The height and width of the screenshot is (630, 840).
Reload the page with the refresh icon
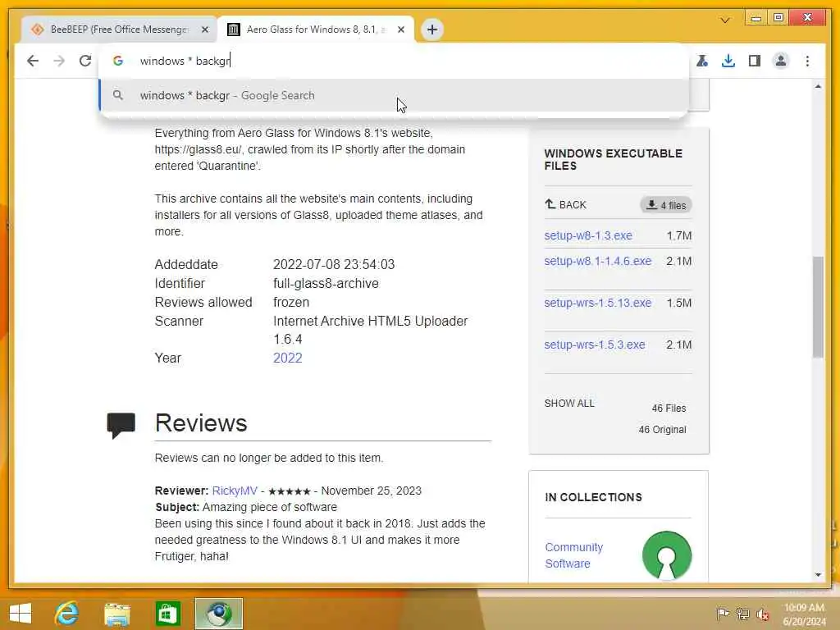pos(85,61)
